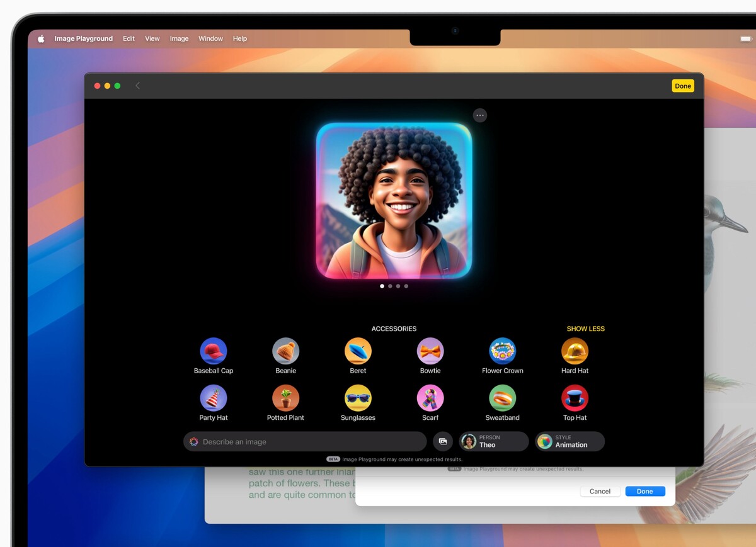Click blue Done in background dialog
This screenshot has height=547, width=756.
coord(645,491)
